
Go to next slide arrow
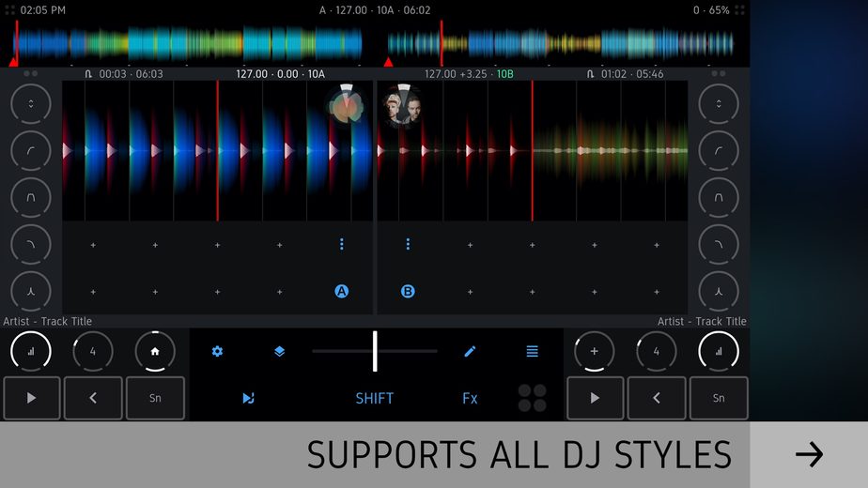[810, 455]
